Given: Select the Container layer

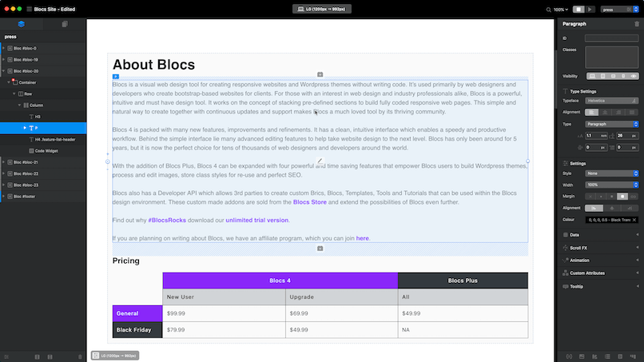Looking at the screenshot, I should (43, 82).
